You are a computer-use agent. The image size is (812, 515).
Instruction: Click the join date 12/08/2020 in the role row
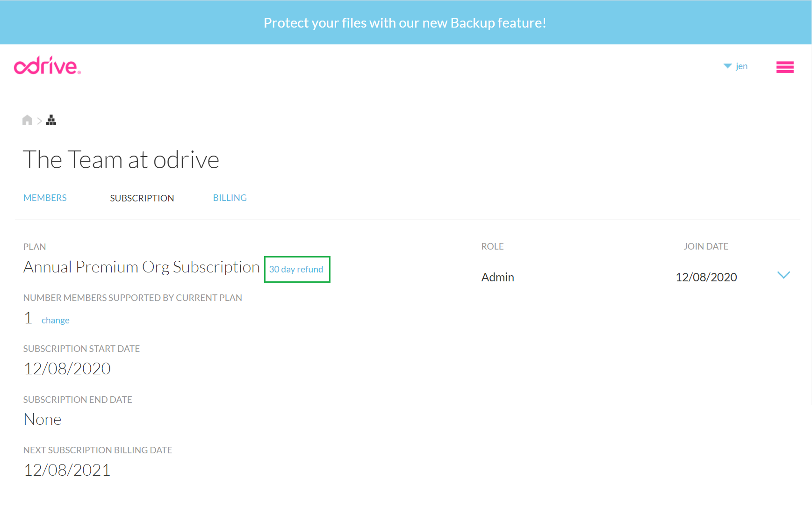[706, 277]
